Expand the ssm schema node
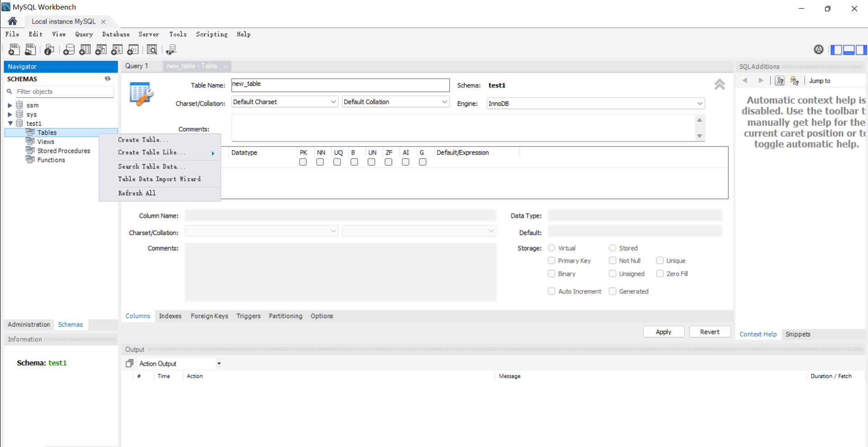The width and height of the screenshot is (868, 447). [10, 105]
